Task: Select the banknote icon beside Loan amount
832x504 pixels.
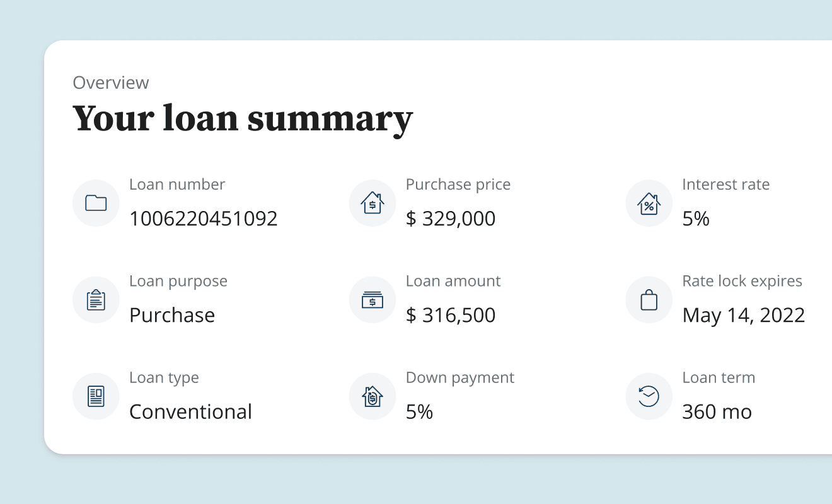Action: (372, 300)
